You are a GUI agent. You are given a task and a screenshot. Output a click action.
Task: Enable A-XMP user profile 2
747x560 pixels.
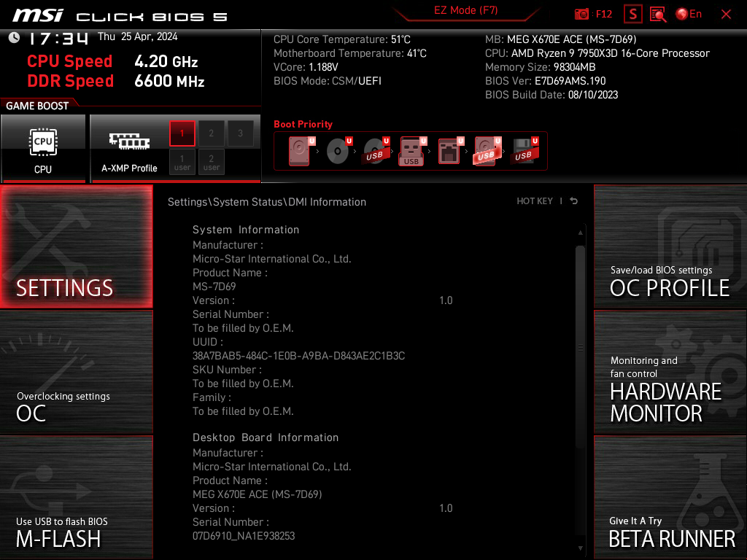click(x=211, y=162)
